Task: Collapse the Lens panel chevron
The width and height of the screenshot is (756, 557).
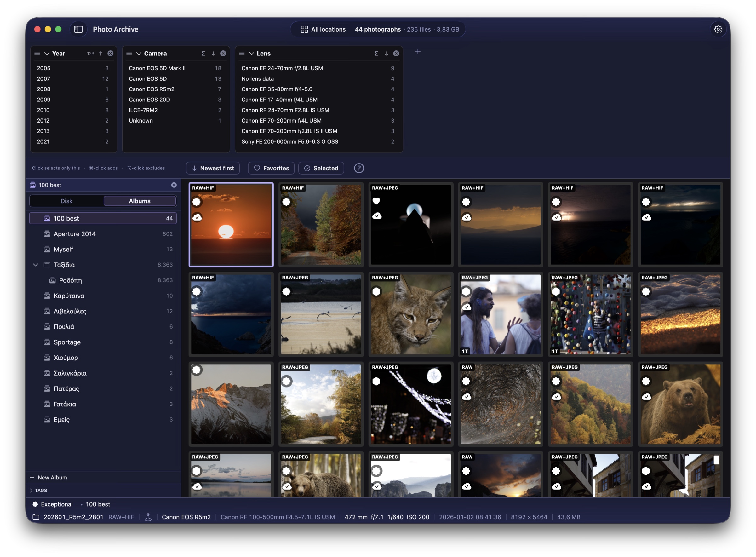Action: 251,53
